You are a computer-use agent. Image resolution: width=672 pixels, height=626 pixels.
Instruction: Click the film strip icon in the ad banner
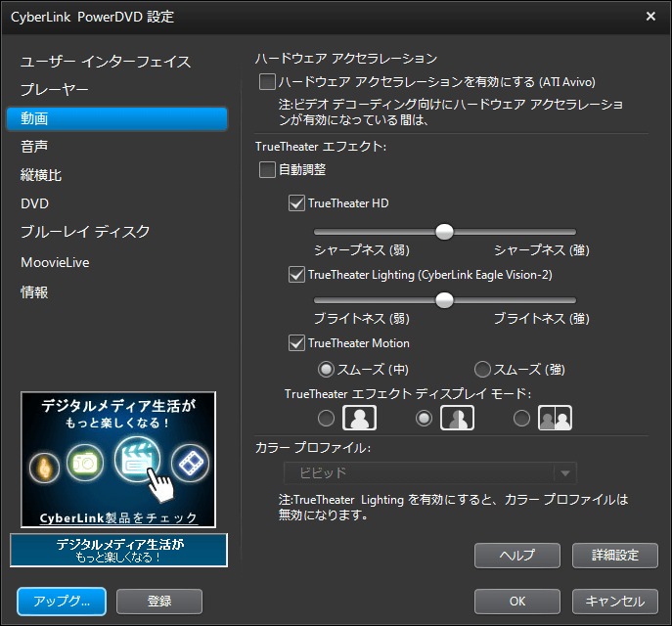click(191, 463)
